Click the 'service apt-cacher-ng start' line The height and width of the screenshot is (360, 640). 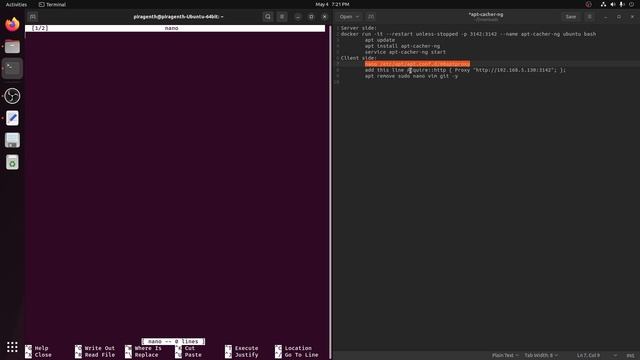405,52
